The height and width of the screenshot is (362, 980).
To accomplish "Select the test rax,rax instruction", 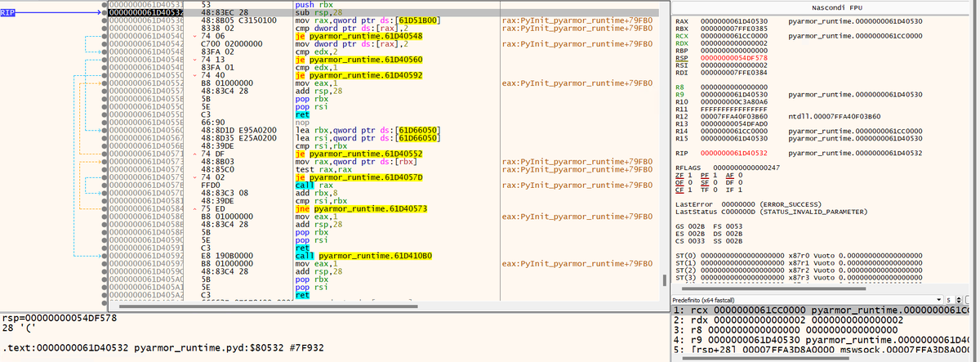I will (x=320, y=169).
